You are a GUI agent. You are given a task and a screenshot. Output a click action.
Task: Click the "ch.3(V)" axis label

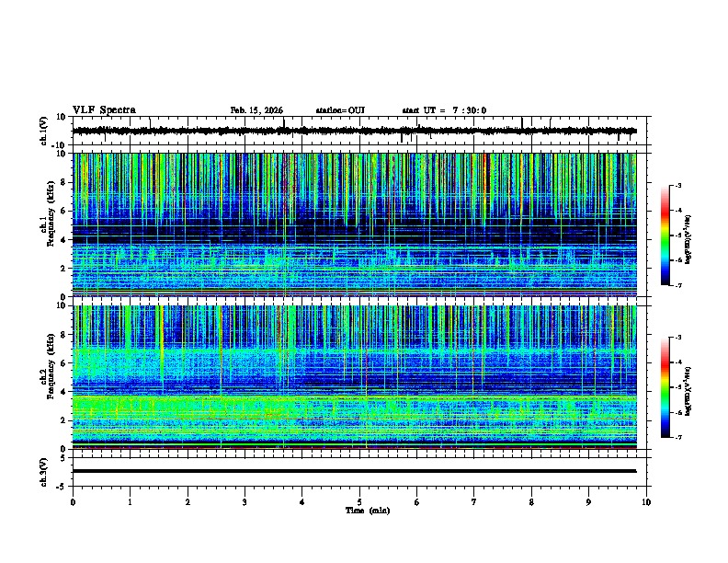coord(44,473)
